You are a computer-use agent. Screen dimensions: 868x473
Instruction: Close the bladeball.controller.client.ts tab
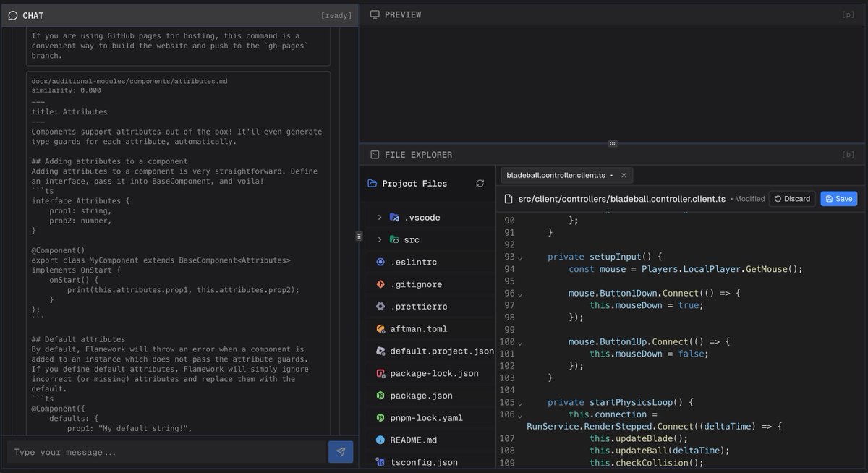click(x=624, y=175)
